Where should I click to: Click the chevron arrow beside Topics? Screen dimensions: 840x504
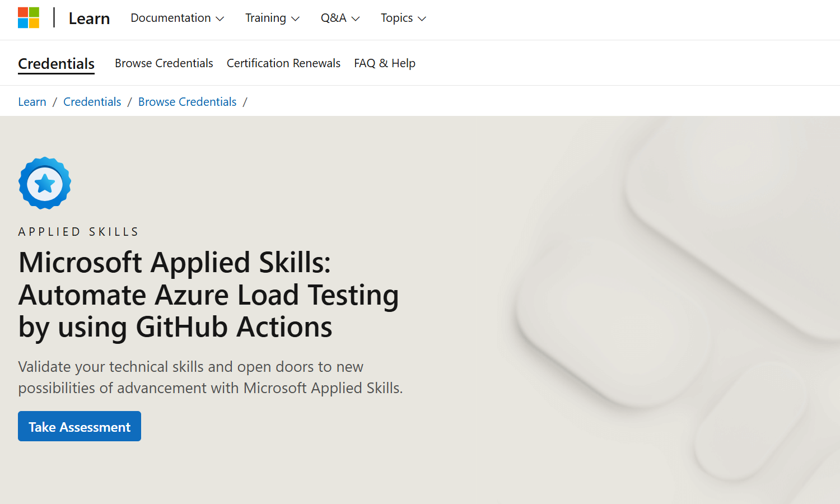(422, 18)
